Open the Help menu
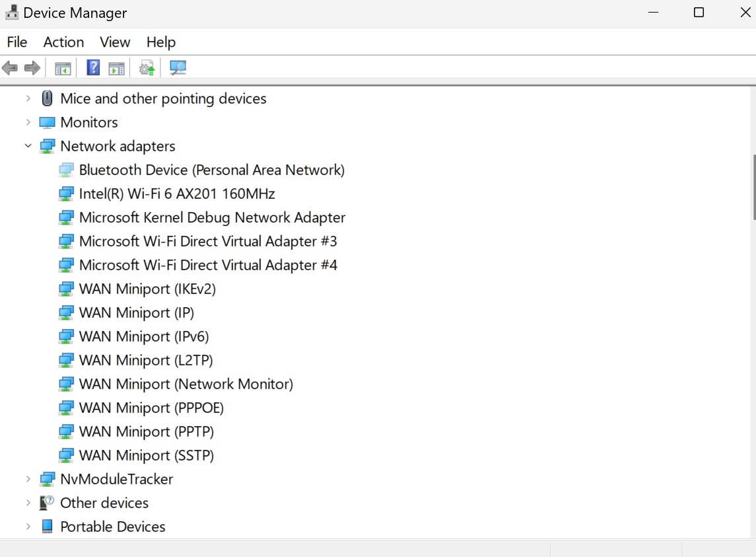 click(161, 42)
